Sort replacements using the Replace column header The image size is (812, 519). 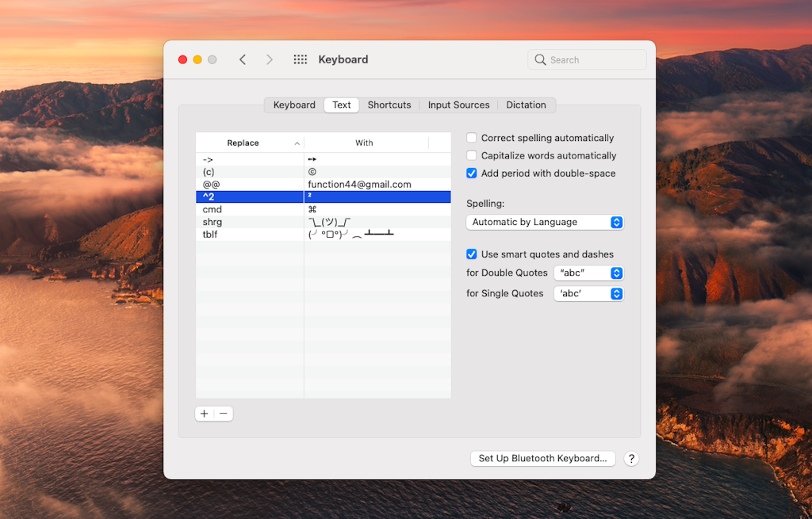[243, 143]
